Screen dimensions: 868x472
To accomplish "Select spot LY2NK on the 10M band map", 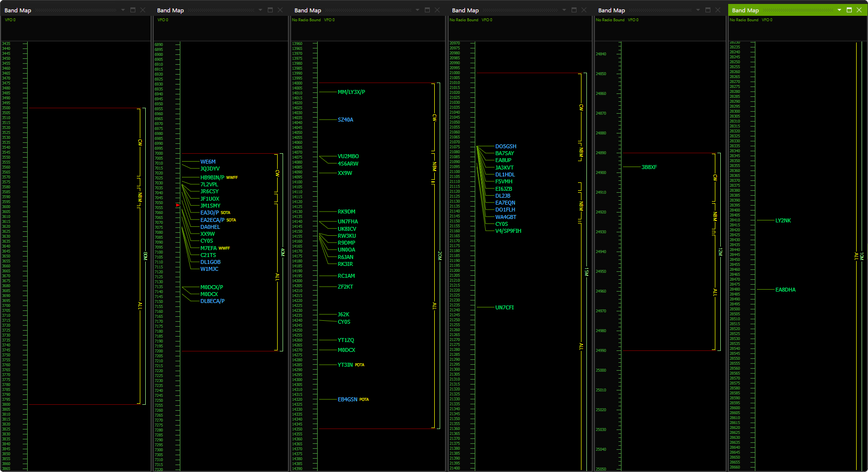I will [x=783, y=220].
